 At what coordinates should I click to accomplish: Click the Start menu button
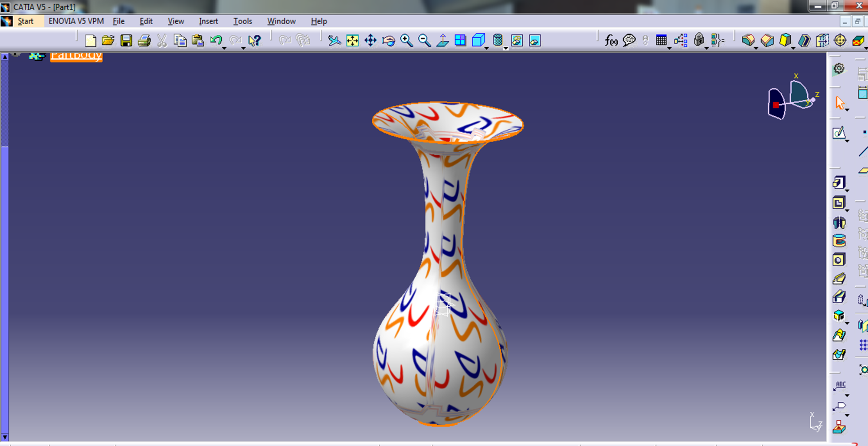(x=25, y=21)
